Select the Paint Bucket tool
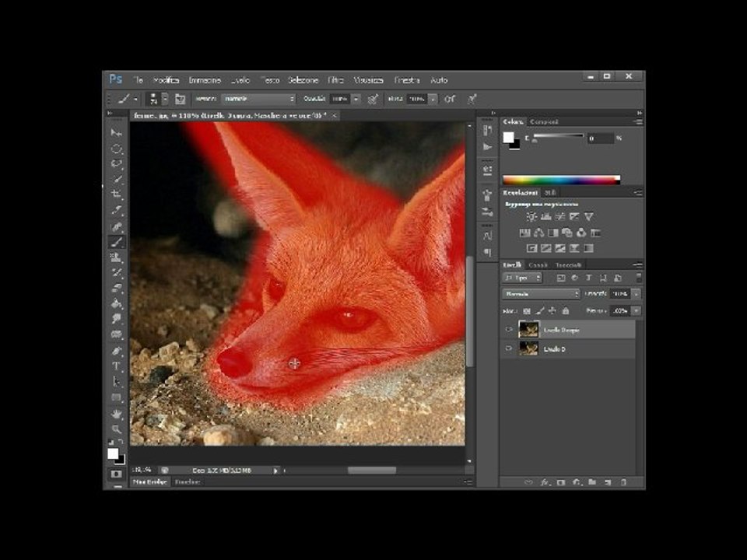747x560 pixels. click(x=116, y=303)
